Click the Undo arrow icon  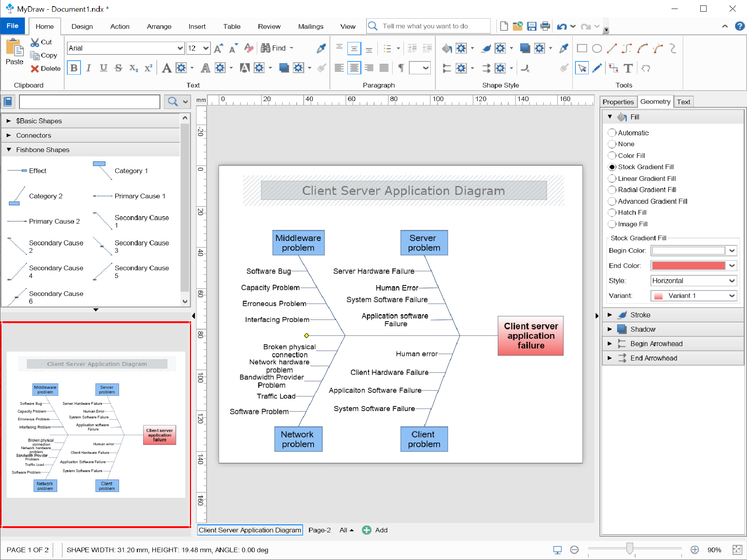coord(561,26)
